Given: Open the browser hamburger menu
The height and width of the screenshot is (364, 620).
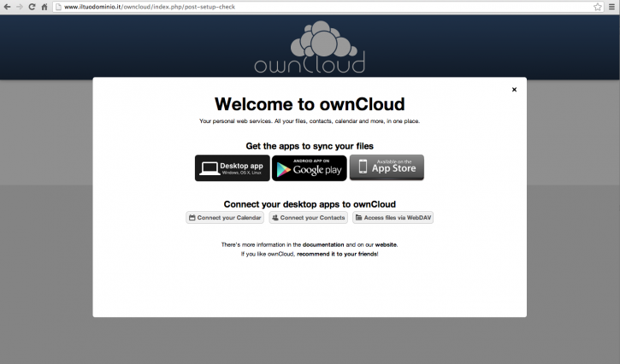Looking at the screenshot, I should pyautogui.click(x=611, y=7).
